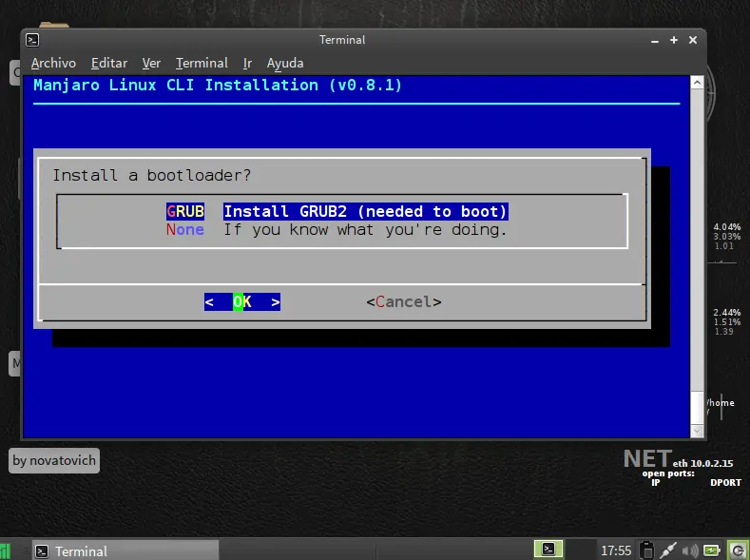
Task: Click the Cancel button in dialog
Action: click(404, 301)
